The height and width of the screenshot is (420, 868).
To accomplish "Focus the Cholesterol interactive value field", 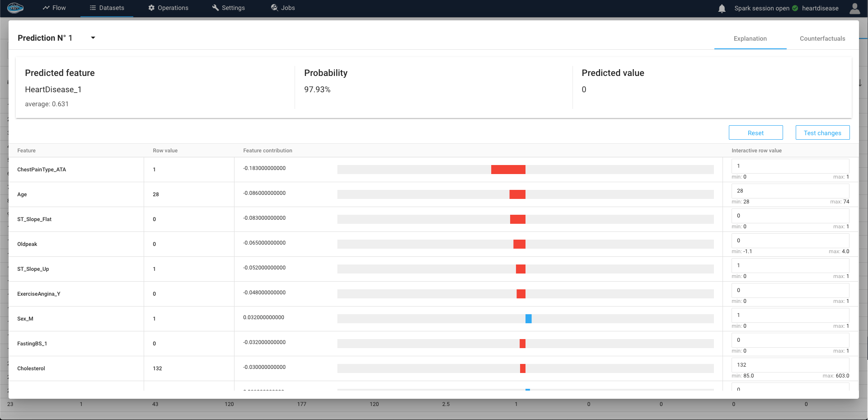I will 789,365.
